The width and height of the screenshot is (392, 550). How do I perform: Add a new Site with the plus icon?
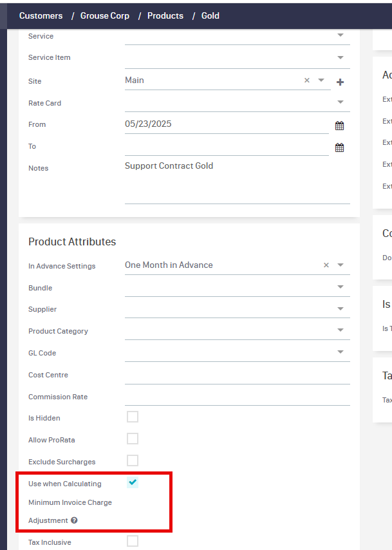[340, 82]
